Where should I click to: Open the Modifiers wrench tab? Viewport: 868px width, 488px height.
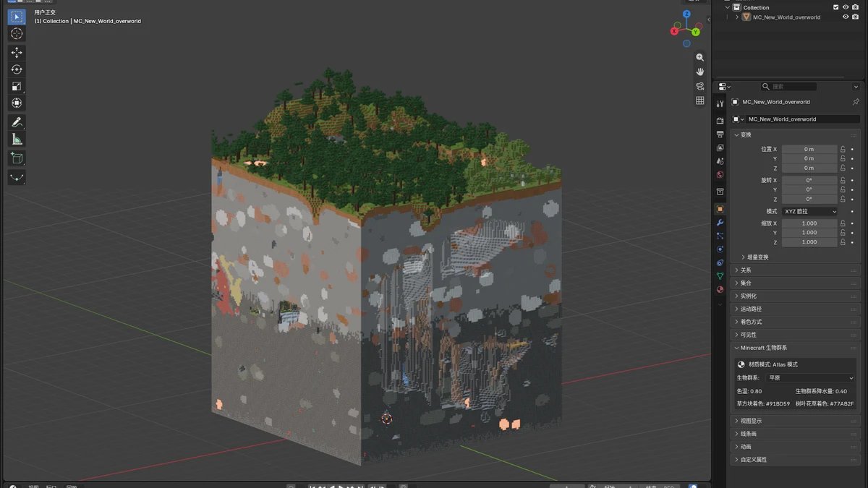[720, 223]
